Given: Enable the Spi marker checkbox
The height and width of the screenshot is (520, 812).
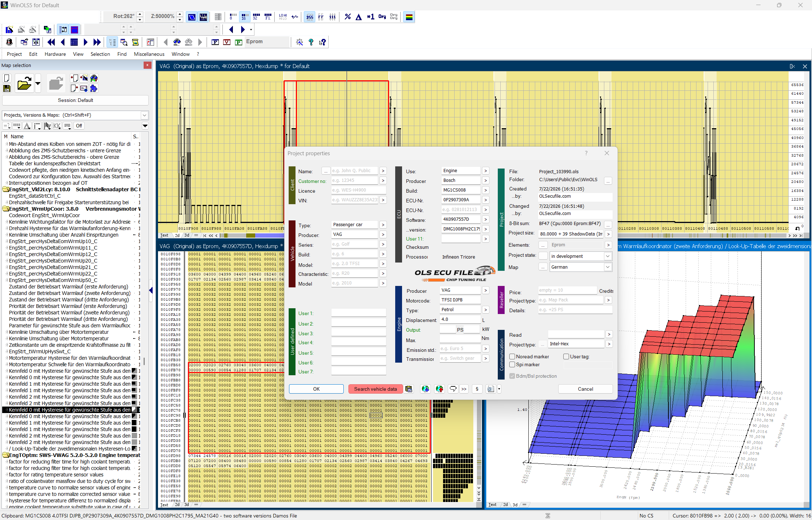Looking at the screenshot, I should coord(512,364).
